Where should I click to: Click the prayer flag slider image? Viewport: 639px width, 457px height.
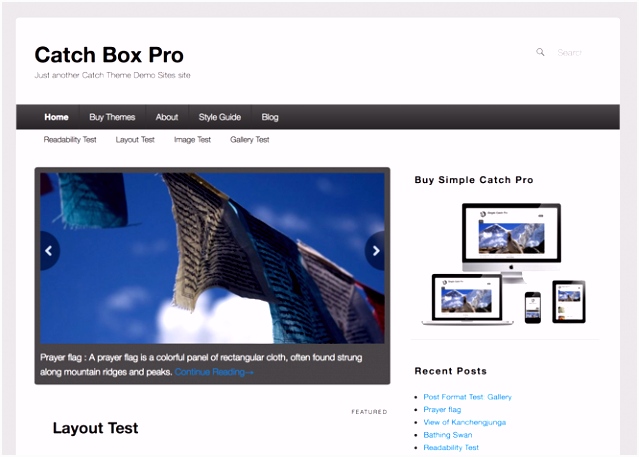point(212,258)
